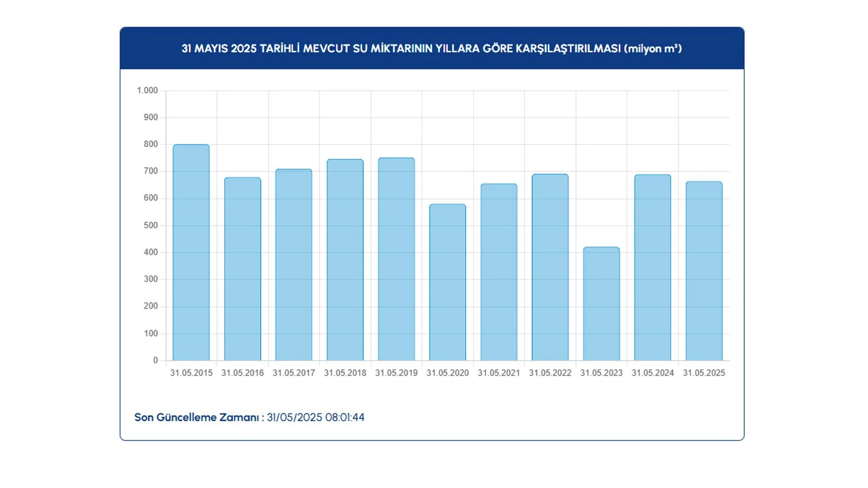868x488 pixels.
Task: Select the bar for 31.05.2019
Action: click(x=396, y=259)
